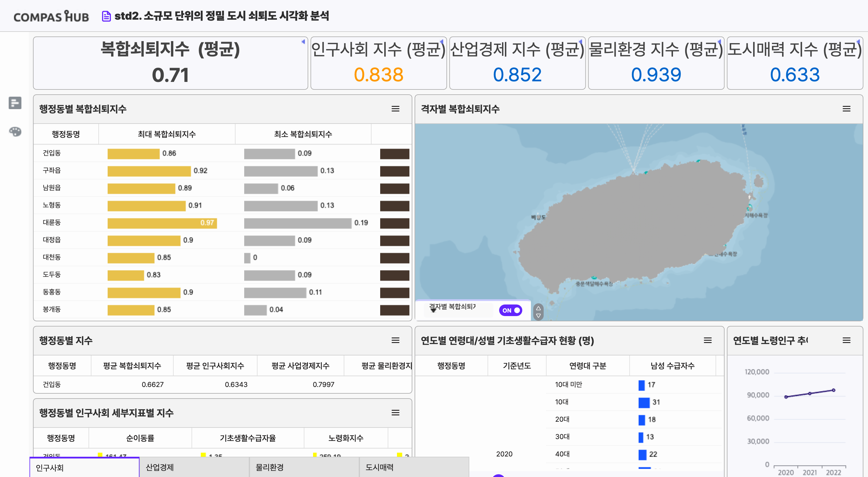Open hamburger menu of 행정동별 복합쇠퇴지수 panel

(395, 109)
